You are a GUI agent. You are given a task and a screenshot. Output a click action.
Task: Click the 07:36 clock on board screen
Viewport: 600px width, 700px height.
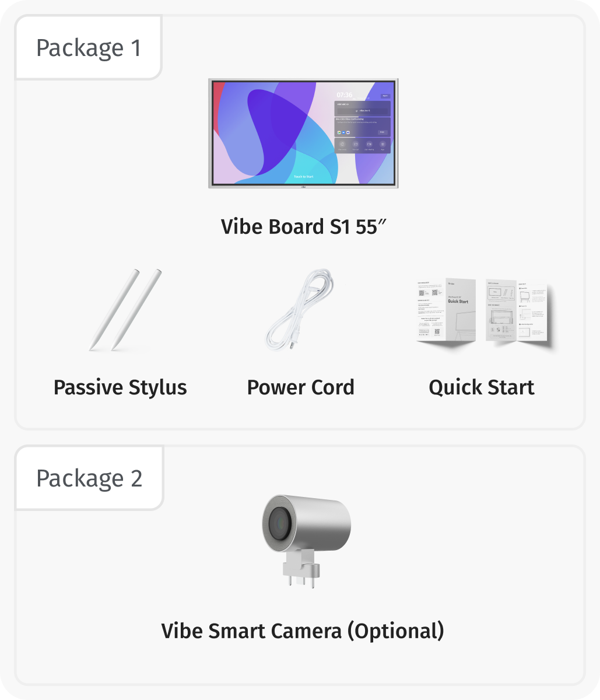[344, 94]
